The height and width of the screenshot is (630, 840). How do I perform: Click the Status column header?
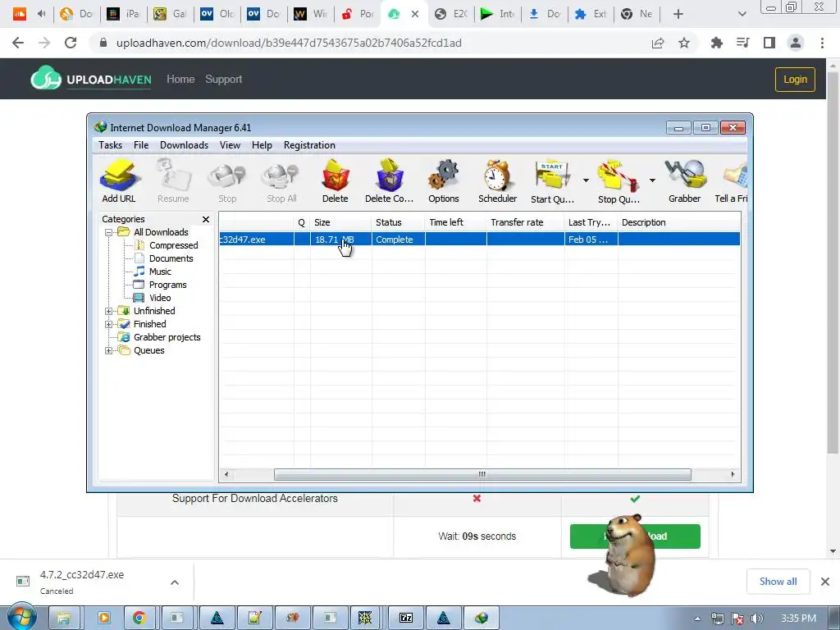click(399, 222)
